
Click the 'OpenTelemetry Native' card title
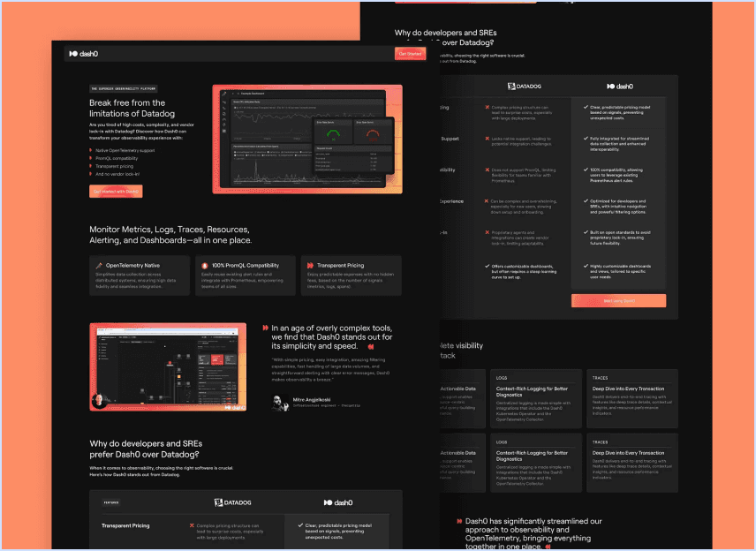coord(132,266)
